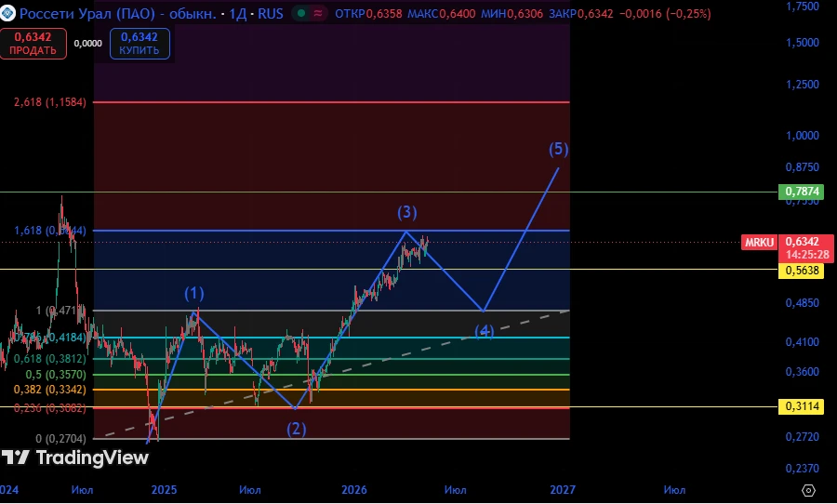Click the Rosseti Ural symbol logo icon
The image size is (837, 504).
point(7,13)
